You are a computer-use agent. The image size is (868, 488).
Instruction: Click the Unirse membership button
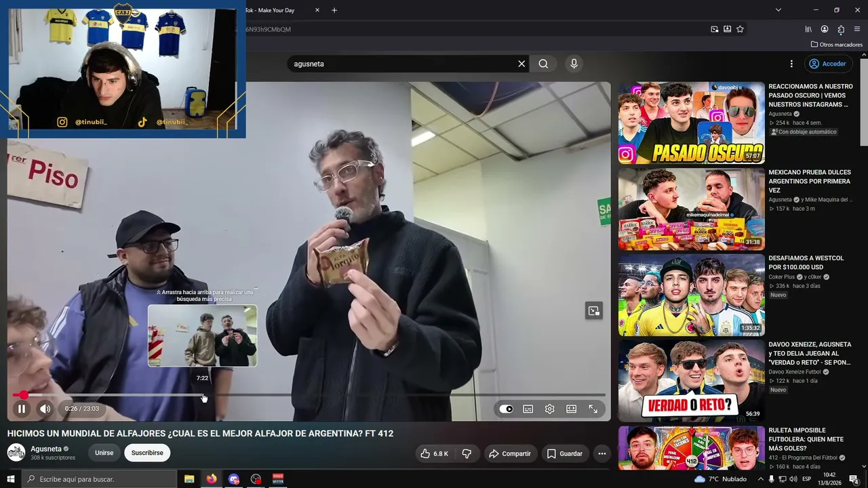point(104,453)
